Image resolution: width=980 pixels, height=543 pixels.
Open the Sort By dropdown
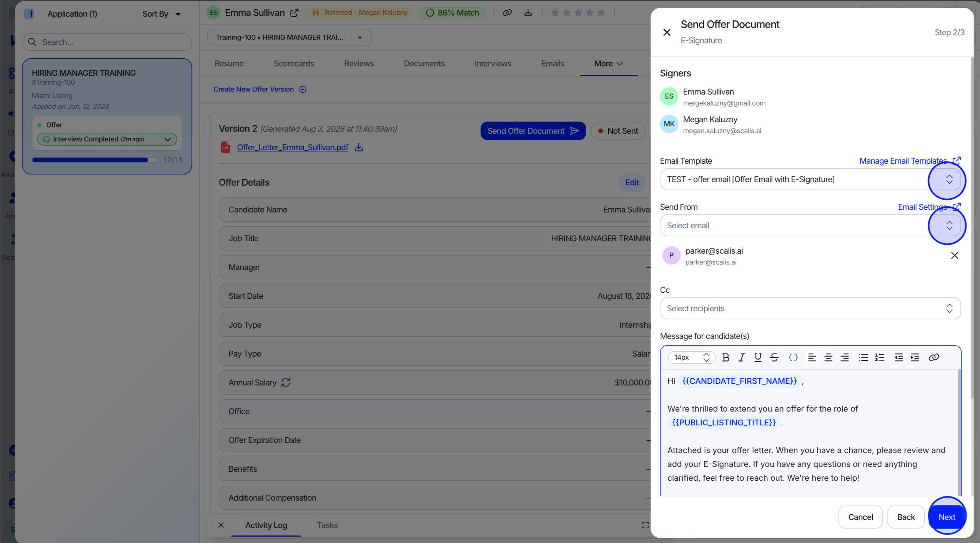pyautogui.click(x=161, y=14)
